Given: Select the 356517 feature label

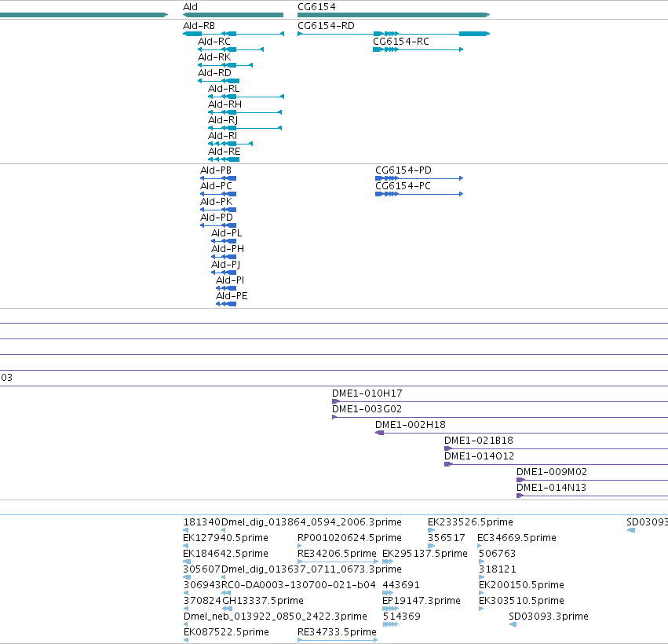Looking at the screenshot, I should tap(446, 537).
